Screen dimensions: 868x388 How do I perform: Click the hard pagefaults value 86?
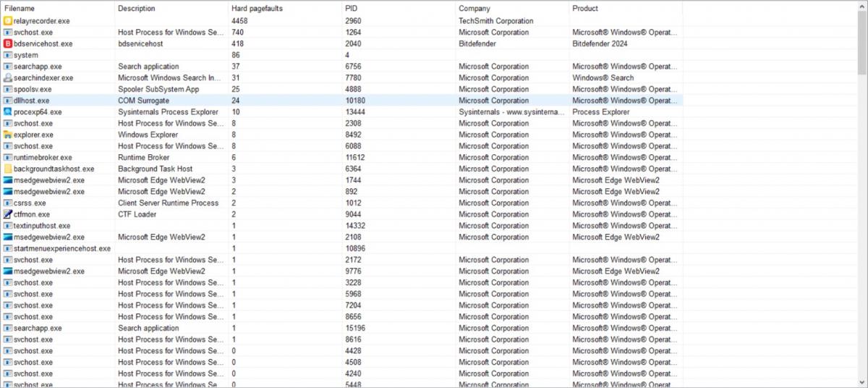tap(236, 55)
